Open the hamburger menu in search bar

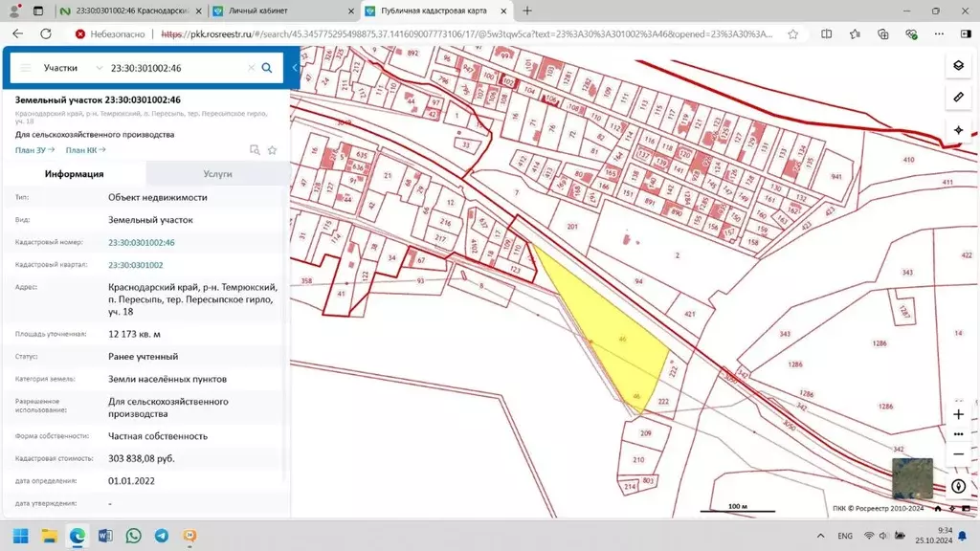[26, 68]
